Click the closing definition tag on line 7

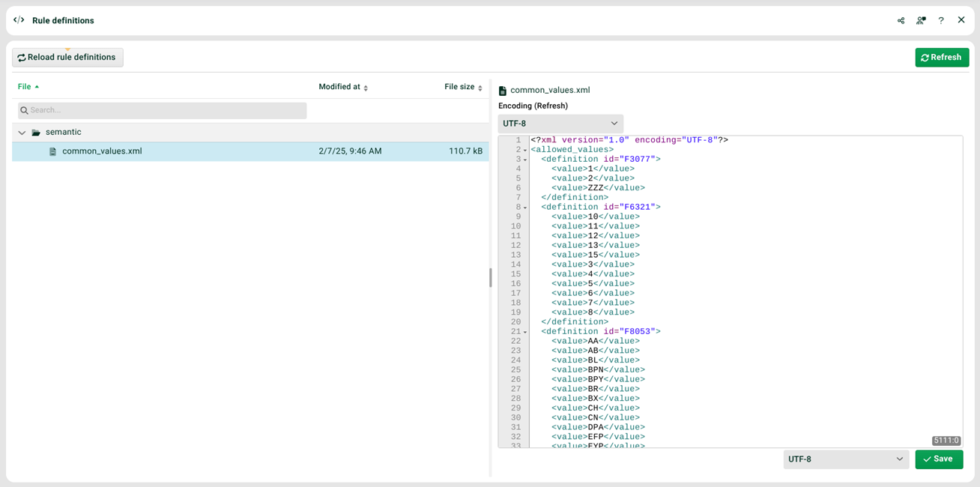[575, 198]
